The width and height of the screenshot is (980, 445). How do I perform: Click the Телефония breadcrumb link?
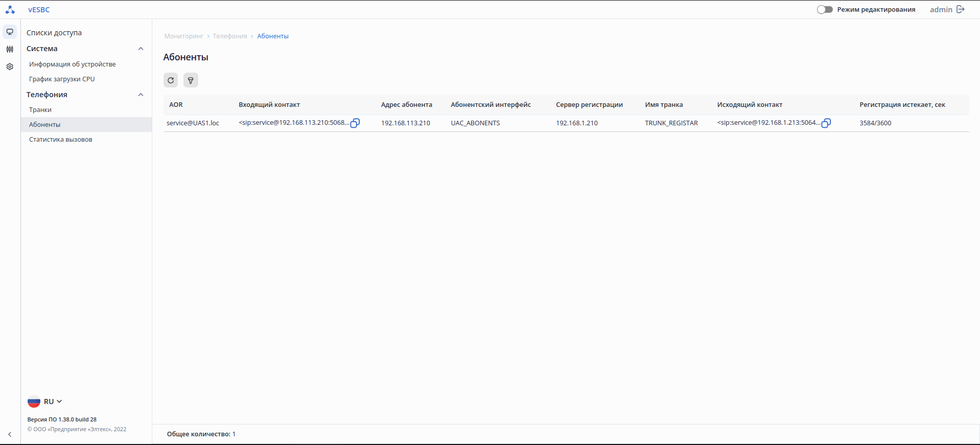230,36
